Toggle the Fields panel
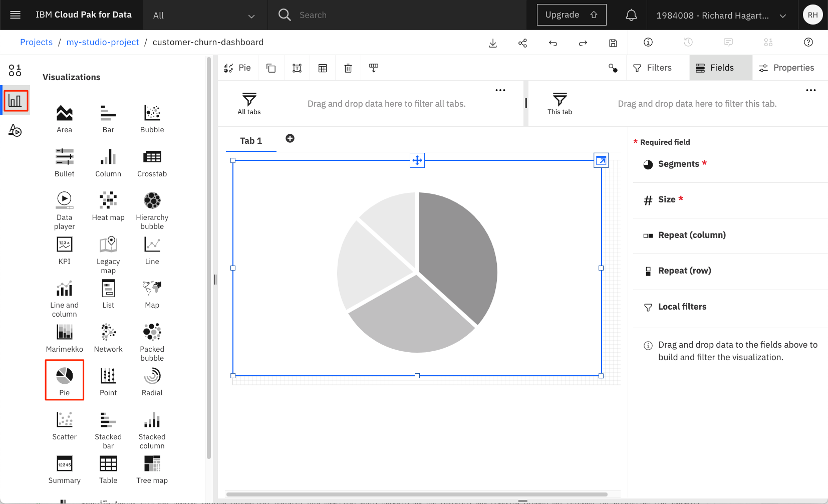 721,68
